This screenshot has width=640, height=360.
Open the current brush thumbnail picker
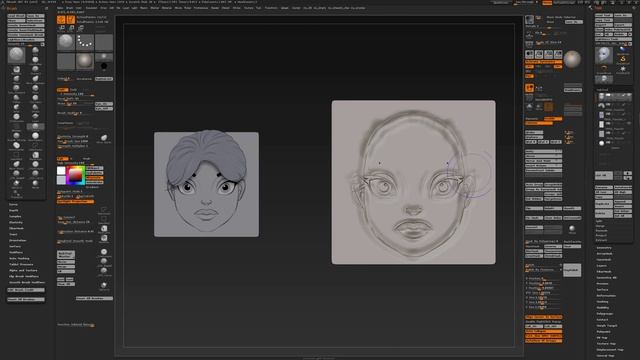coord(66,42)
